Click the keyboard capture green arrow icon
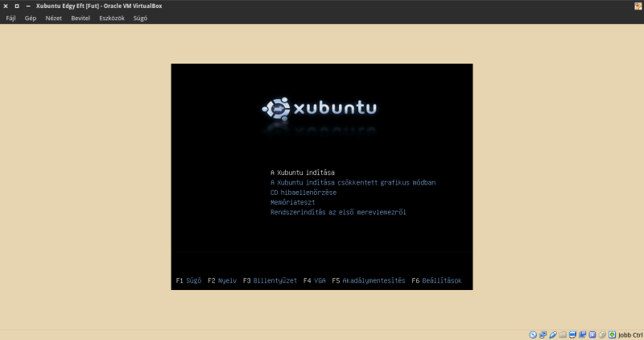 612,334
